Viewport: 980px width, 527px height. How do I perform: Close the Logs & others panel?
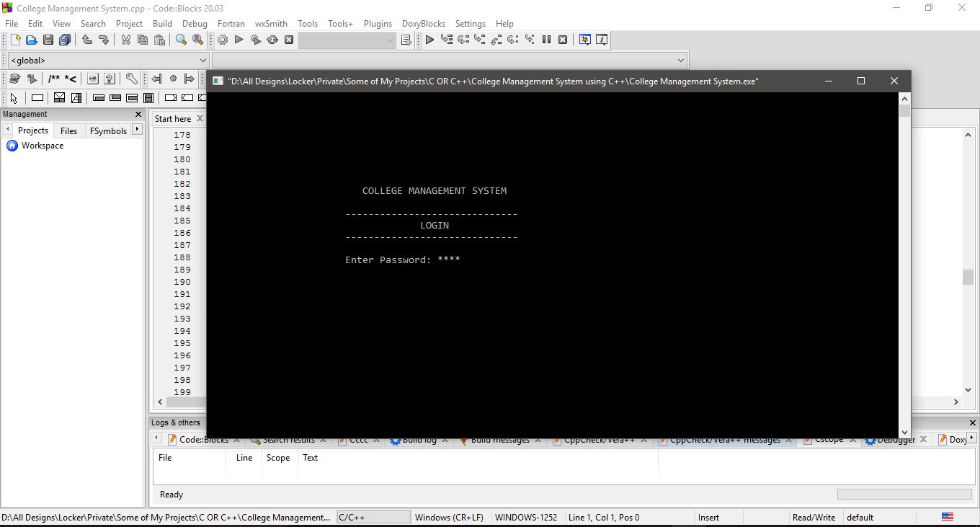[x=972, y=423]
